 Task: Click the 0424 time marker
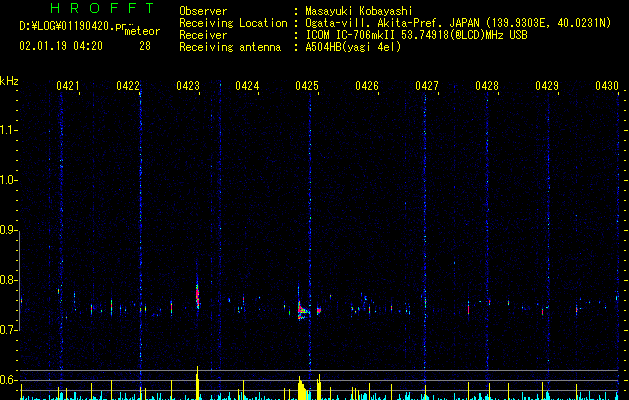pos(247,86)
